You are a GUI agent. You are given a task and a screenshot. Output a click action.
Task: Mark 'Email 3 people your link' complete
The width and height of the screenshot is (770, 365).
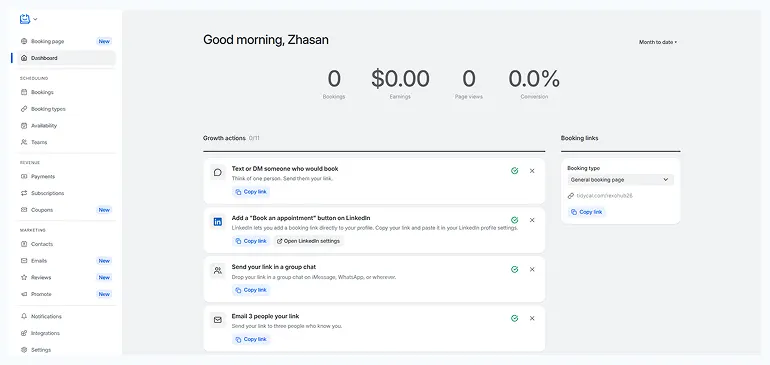coord(514,318)
